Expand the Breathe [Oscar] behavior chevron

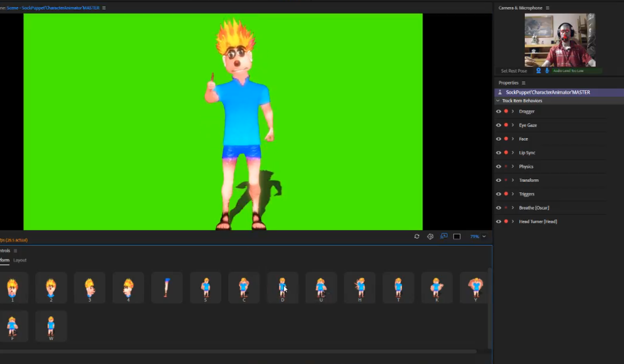pyautogui.click(x=513, y=208)
